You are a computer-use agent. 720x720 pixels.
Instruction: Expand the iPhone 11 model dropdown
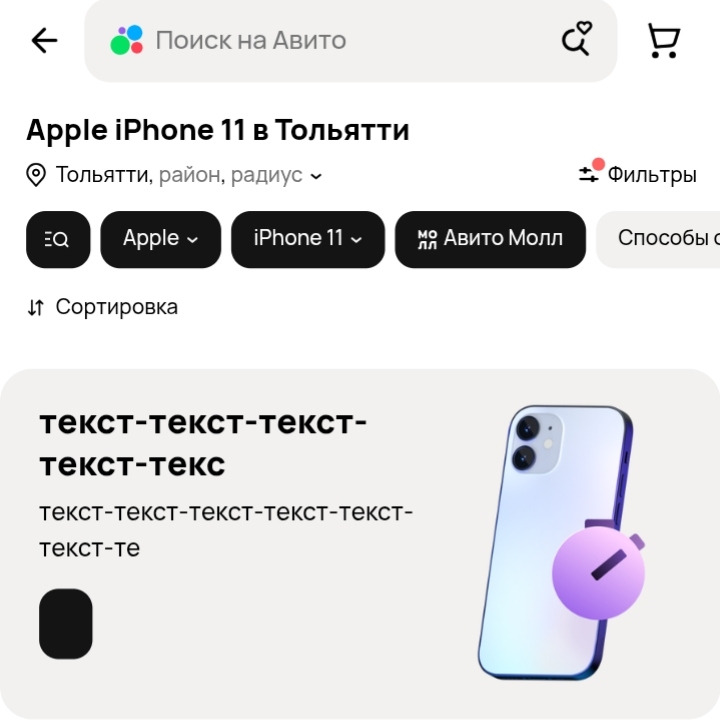(308, 239)
